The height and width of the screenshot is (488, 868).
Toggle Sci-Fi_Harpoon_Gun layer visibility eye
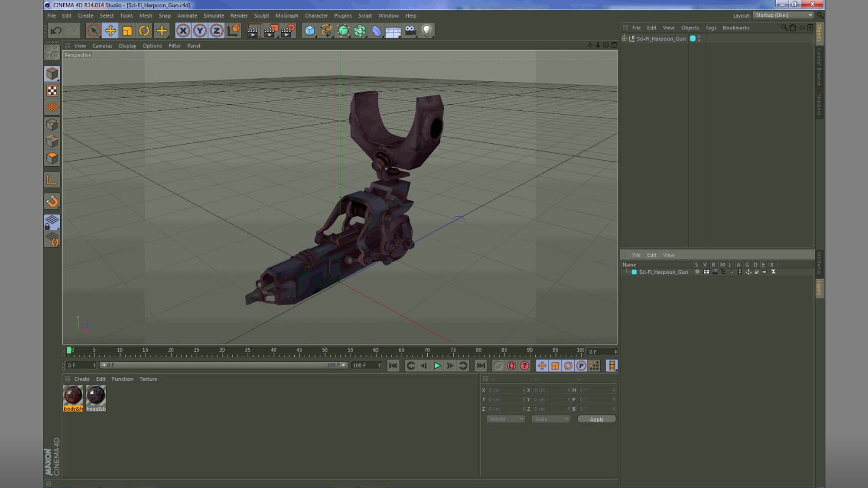pyautogui.click(x=706, y=272)
